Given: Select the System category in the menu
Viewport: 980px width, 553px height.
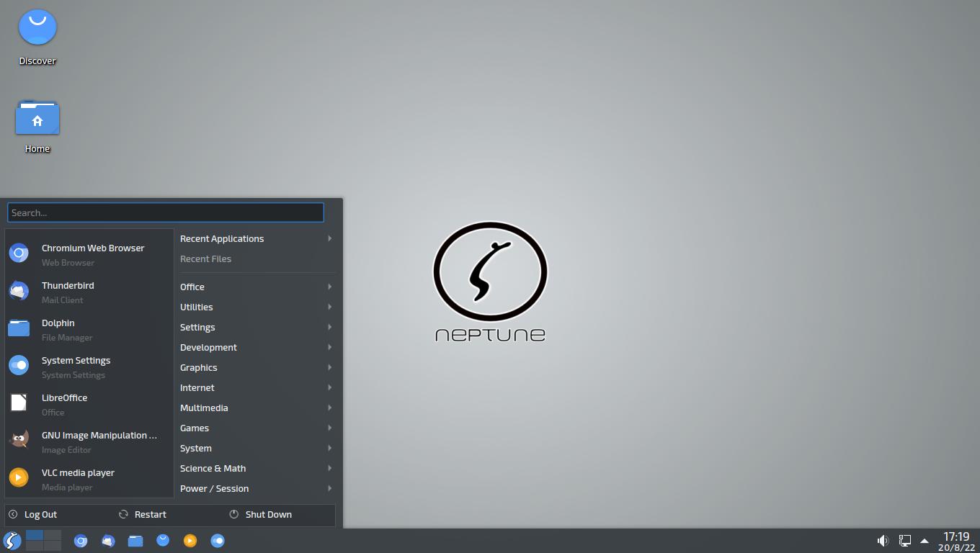Looking at the screenshot, I should [x=257, y=448].
